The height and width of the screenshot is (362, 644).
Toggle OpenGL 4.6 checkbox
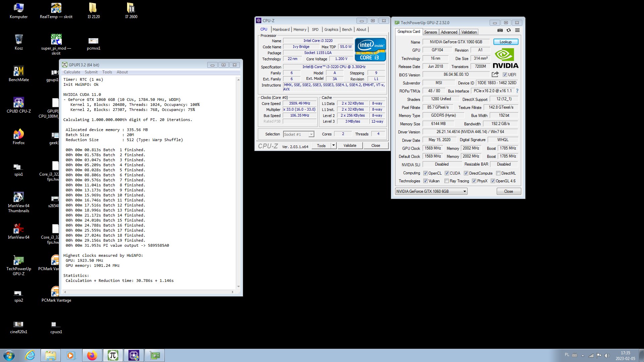point(493,181)
